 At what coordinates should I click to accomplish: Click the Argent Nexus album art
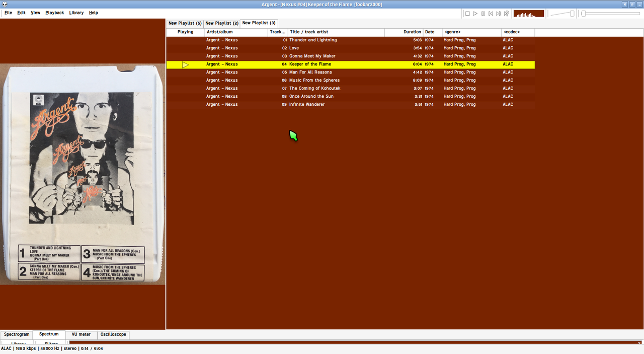pyautogui.click(x=83, y=174)
